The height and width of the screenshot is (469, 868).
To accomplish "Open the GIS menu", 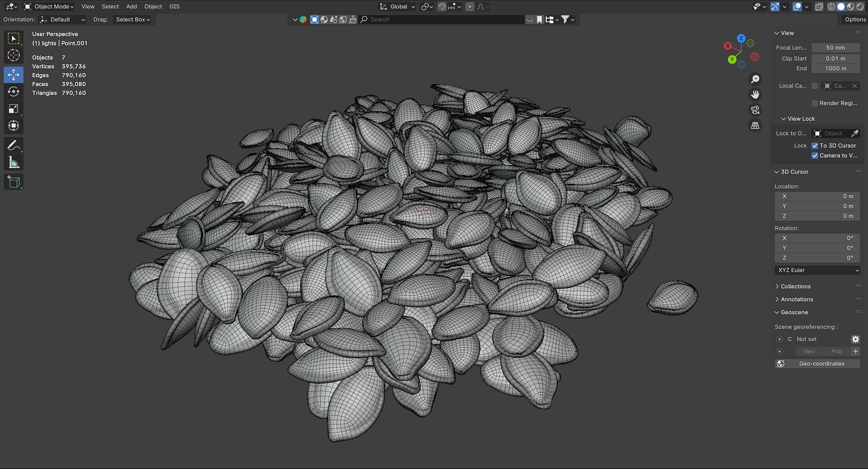I will click(x=175, y=7).
